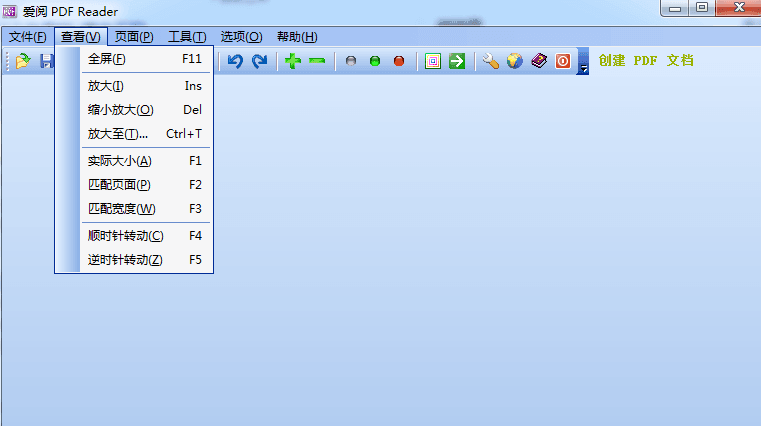Image resolution: width=761 pixels, height=426 pixels.
Task: Click the 创建 PDF 文档 link
Action: click(x=646, y=60)
